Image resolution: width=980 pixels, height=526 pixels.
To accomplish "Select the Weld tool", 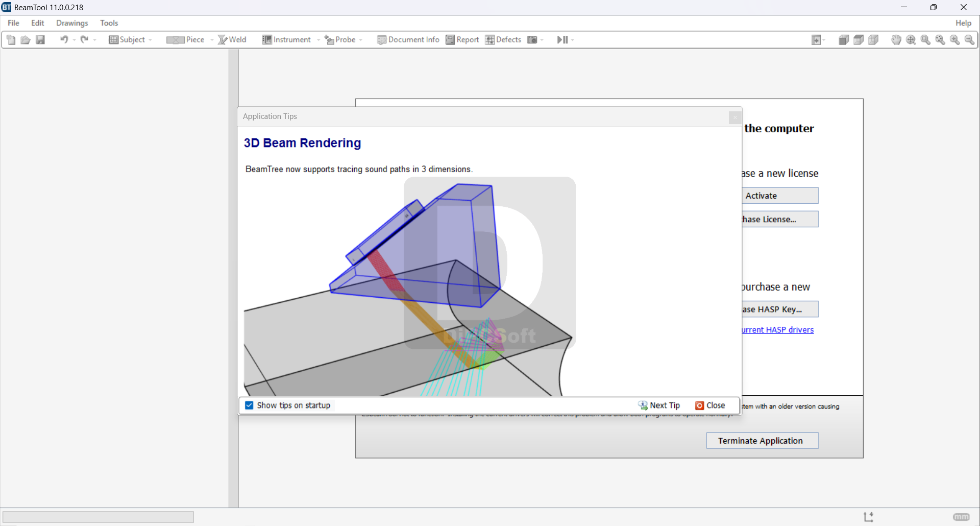I will pyautogui.click(x=232, y=40).
